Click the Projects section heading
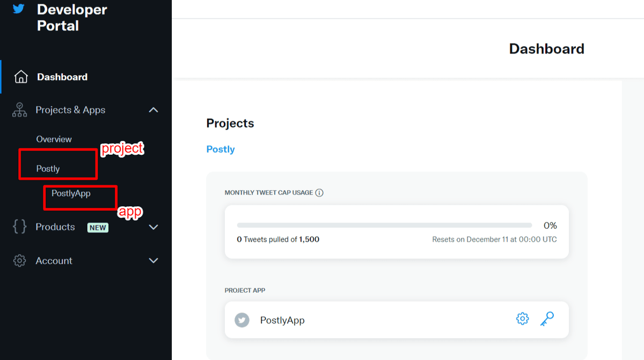This screenshot has width=644, height=360. tap(230, 123)
